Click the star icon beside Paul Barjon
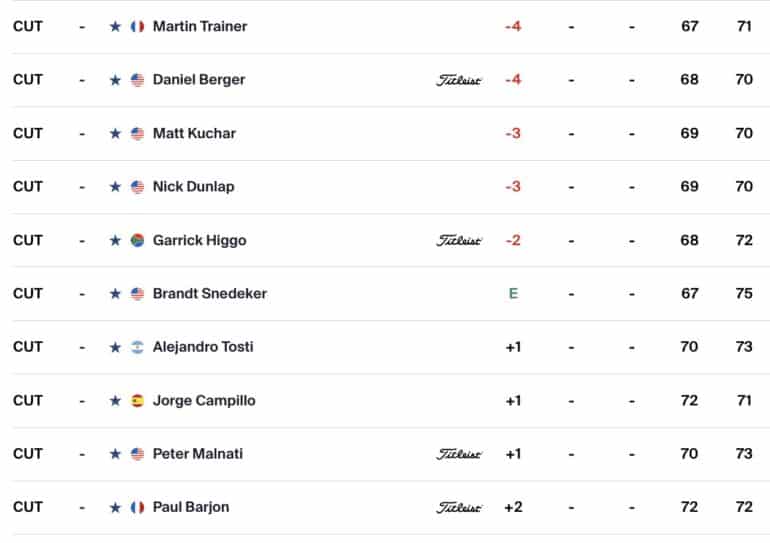770x543 pixels. 115,508
